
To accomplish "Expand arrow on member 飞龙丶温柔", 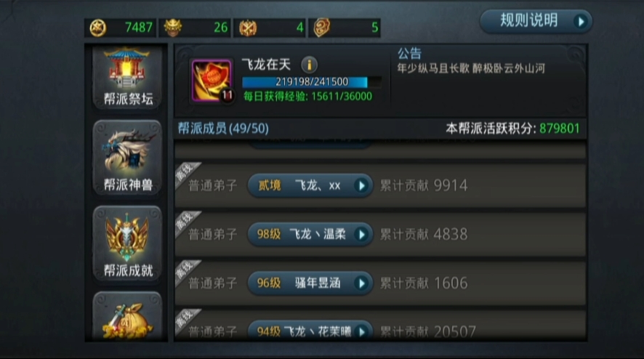I will (x=361, y=235).
